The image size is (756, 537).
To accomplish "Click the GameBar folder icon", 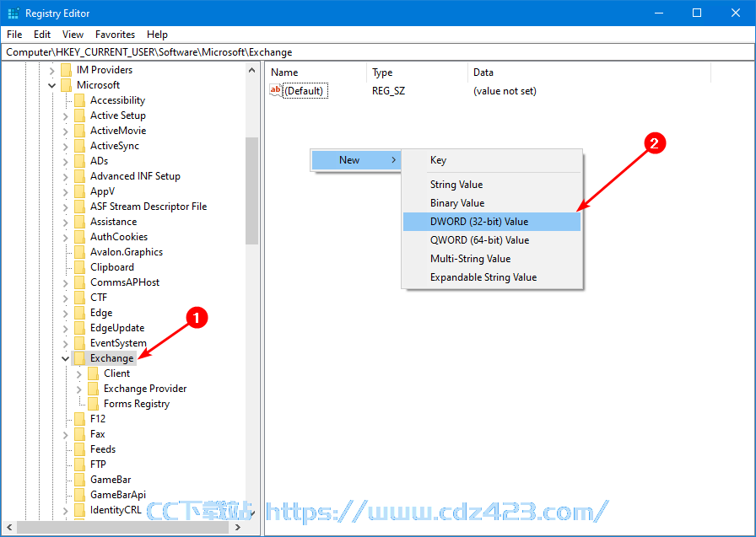I will pyautogui.click(x=80, y=480).
